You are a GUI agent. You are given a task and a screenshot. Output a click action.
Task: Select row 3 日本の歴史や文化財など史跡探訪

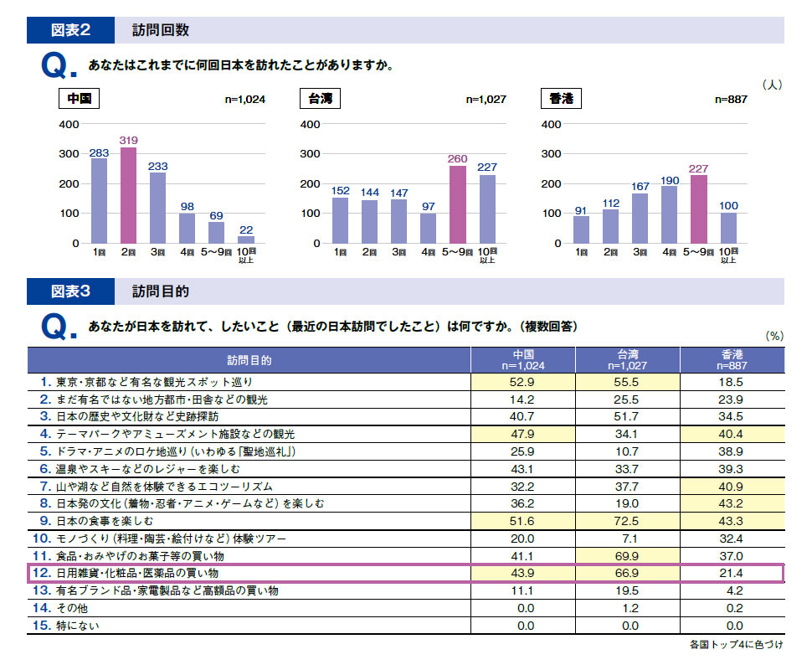click(406, 416)
